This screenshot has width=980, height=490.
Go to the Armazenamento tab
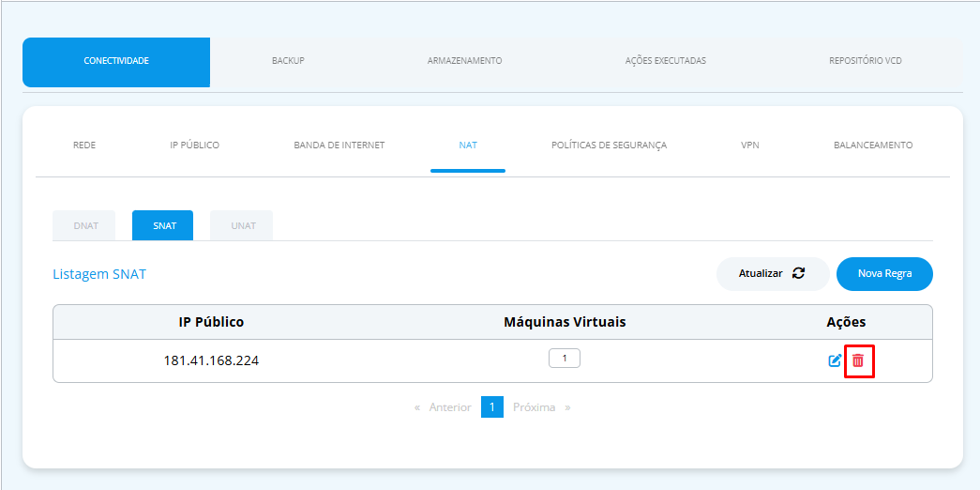coord(464,61)
